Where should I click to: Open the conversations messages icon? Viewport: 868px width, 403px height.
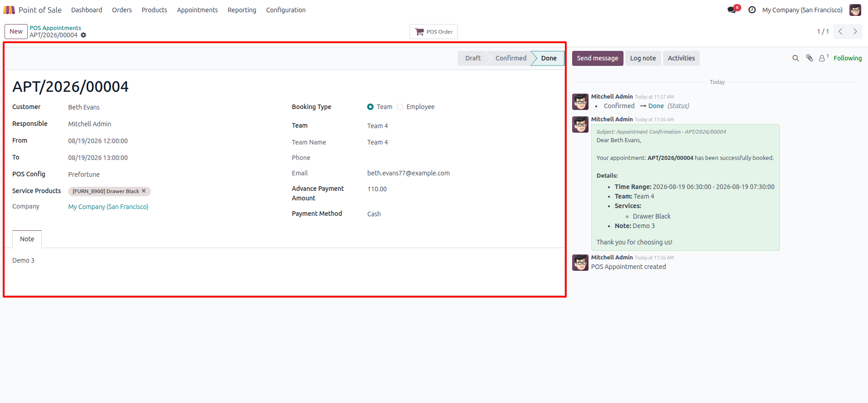(732, 10)
